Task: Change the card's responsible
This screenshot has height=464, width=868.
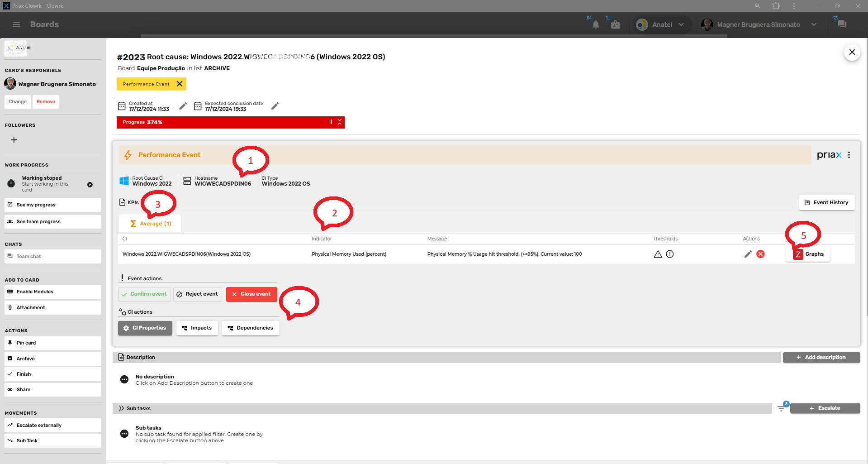Action: click(x=18, y=102)
